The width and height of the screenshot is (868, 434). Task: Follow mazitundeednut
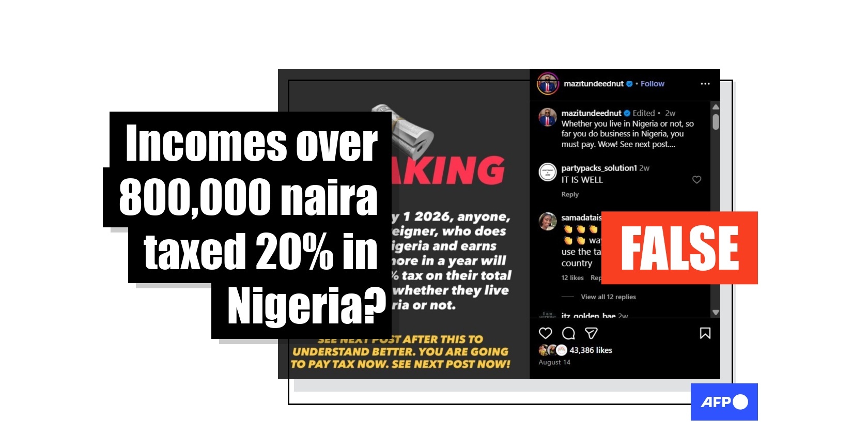click(x=653, y=84)
